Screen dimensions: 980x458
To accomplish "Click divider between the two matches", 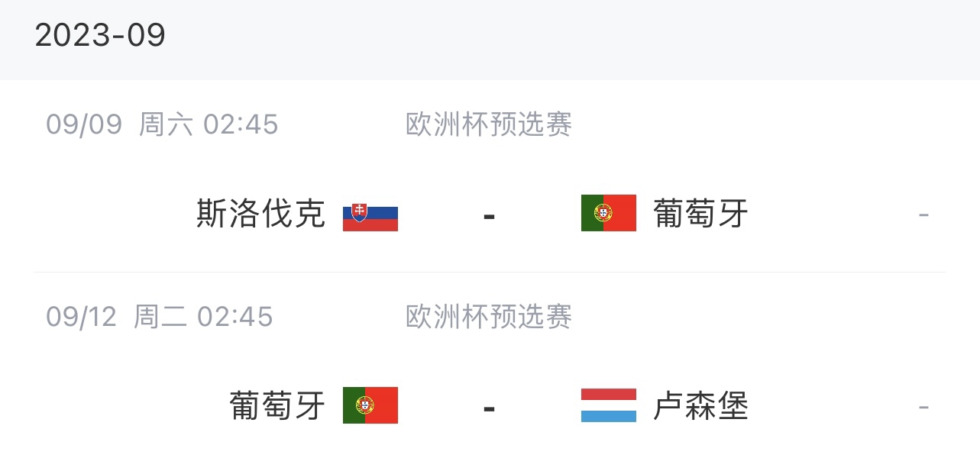I will coord(490,273).
